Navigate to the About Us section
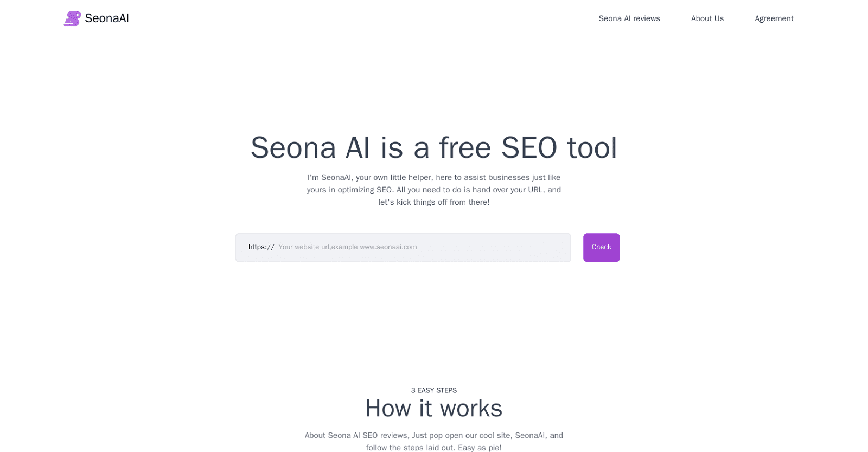Viewport: 868px width, 452px height. coord(707,18)
